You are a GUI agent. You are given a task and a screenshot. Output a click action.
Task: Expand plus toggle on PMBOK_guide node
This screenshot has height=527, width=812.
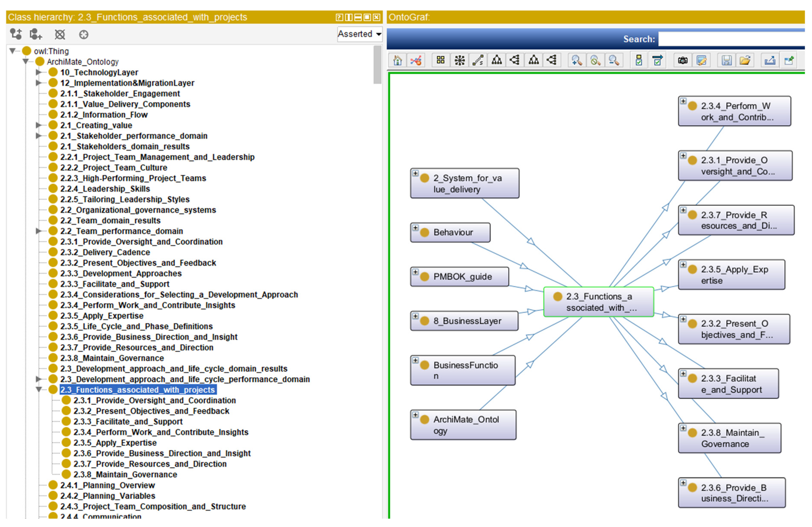[x=415, y=272]
